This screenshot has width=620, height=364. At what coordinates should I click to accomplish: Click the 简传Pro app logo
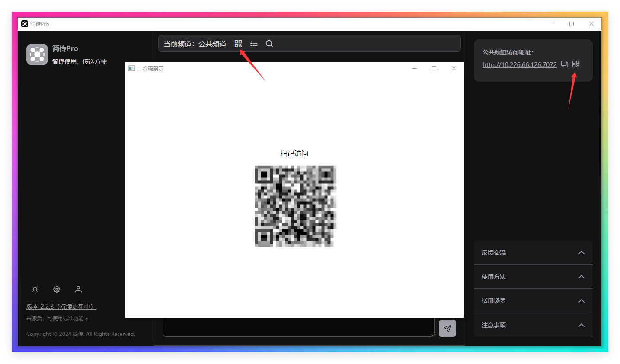37,54
